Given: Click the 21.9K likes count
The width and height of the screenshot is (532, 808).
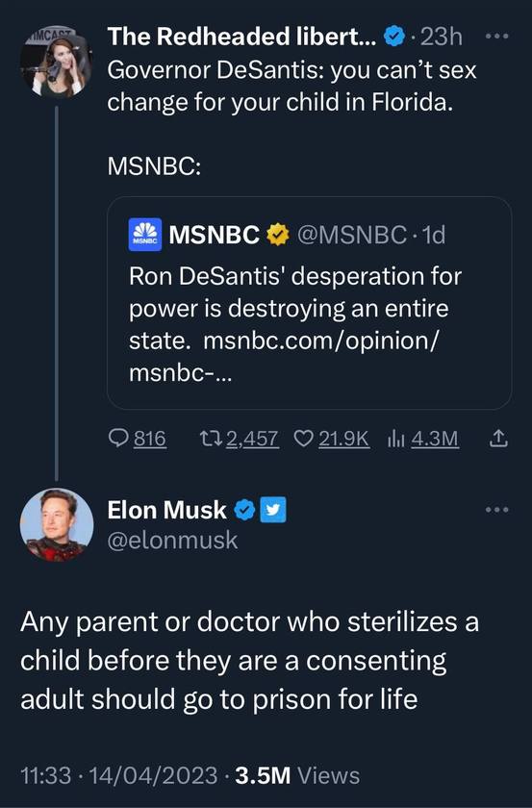Looking at the screenshot, I should (x=343, y=439).
